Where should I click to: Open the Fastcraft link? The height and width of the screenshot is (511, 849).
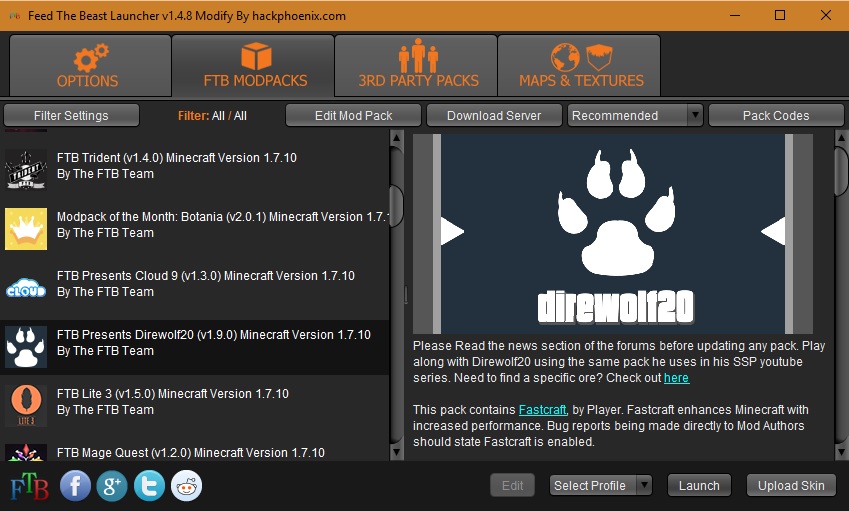tap(543, 410)
